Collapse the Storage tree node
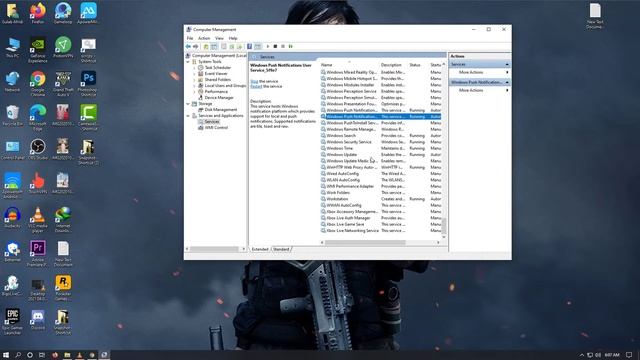 189,104
